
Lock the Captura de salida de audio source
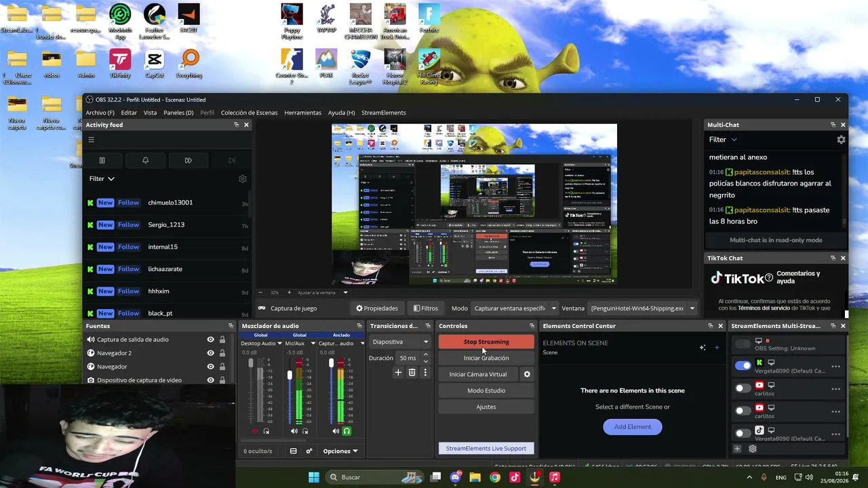click(222, 340)
